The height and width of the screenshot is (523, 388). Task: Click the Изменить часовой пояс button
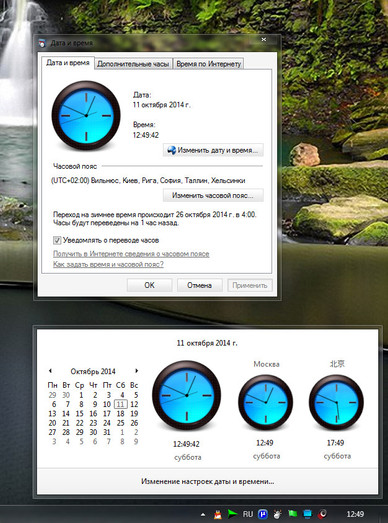[213, 195]
